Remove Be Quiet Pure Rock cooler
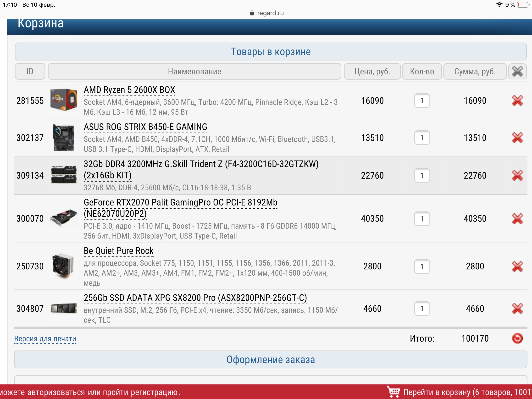The image size is (532, 399). (517, 266)
